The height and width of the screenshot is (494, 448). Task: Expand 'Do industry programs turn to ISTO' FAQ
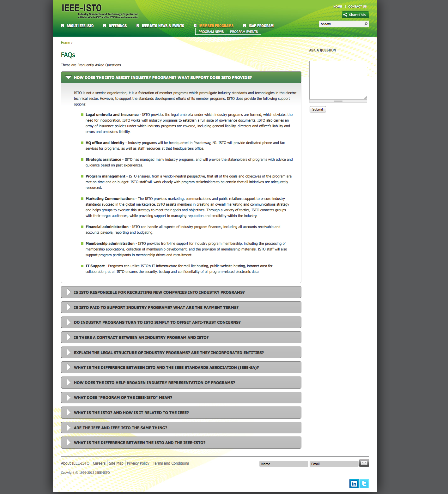pos(181,322)
